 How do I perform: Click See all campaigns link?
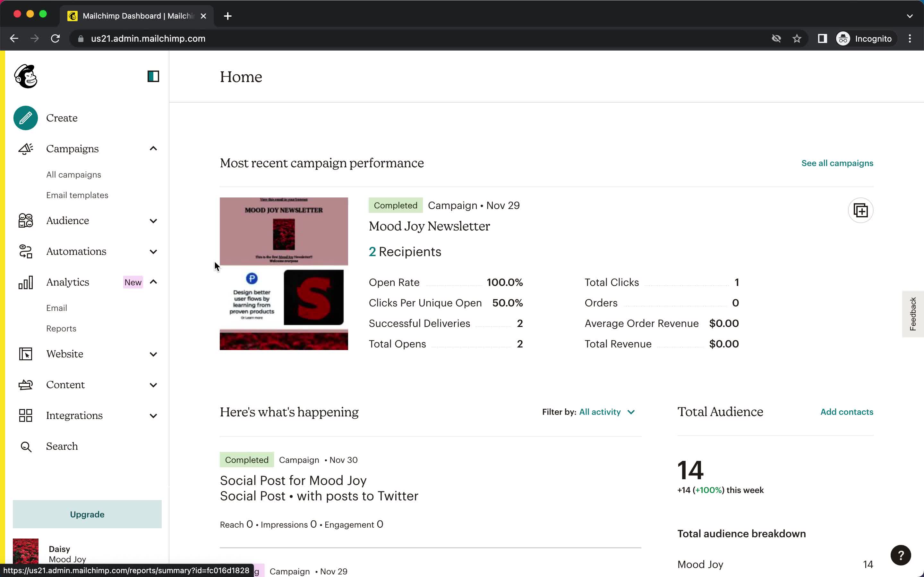837,163
